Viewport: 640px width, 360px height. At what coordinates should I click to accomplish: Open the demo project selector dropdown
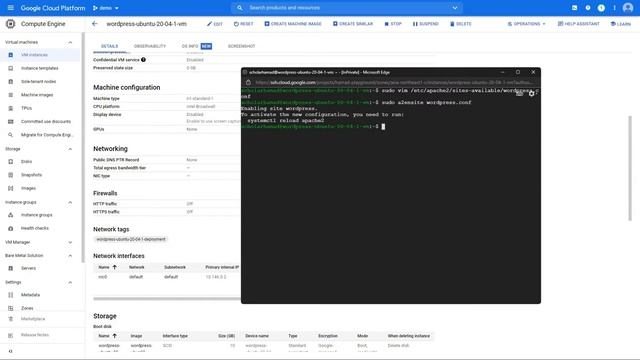point(106,8)
